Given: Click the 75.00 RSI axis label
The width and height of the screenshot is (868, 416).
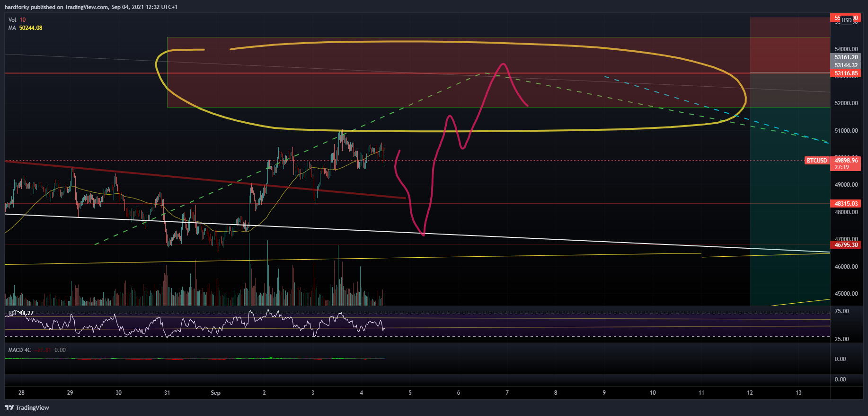Looking at the screenshot, I should click(x=841, y=311).
